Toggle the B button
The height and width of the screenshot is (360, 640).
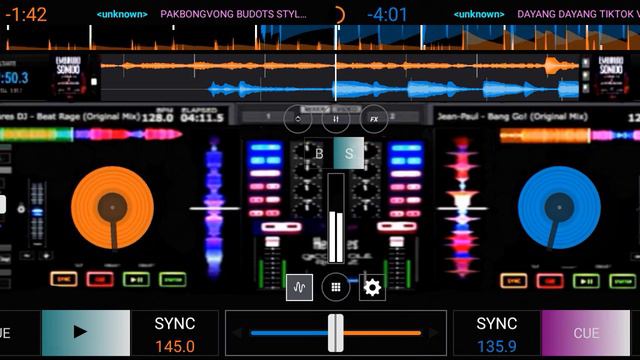pyautogui.click(x=319, y=153)
